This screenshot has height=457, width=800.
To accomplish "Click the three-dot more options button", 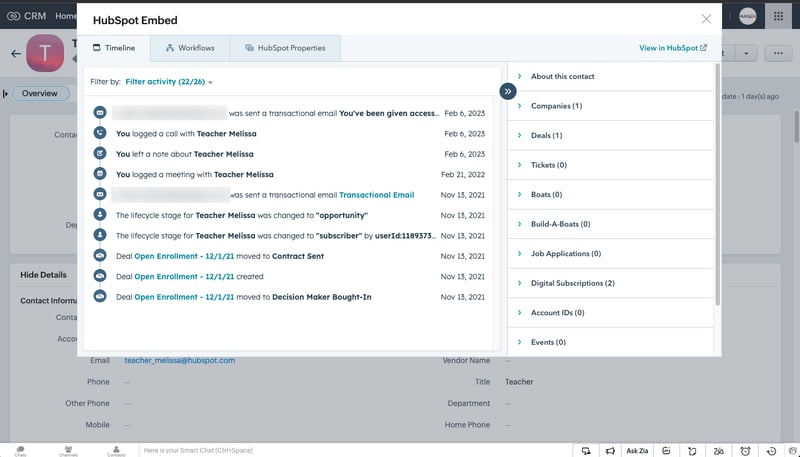I will point(775,53).
